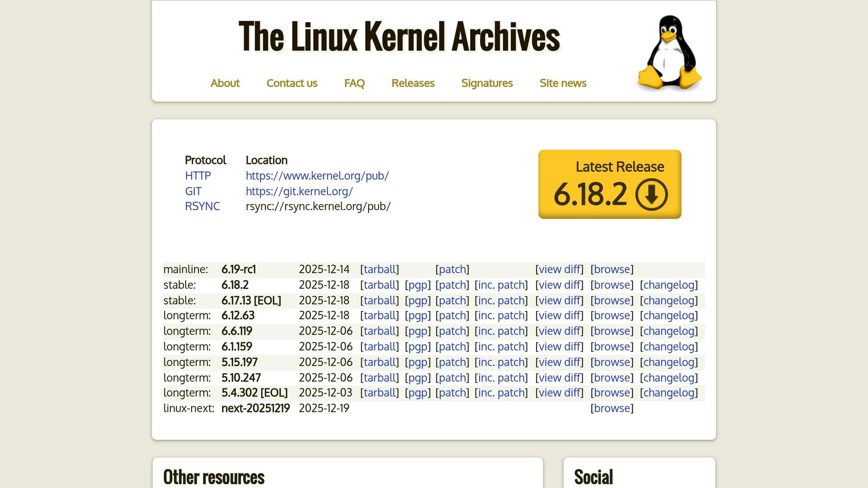Image resolution: width=868 pixels, height=488 pixels.
Task: Browse the next-20251219 linux-next tree
Action: 612,408
